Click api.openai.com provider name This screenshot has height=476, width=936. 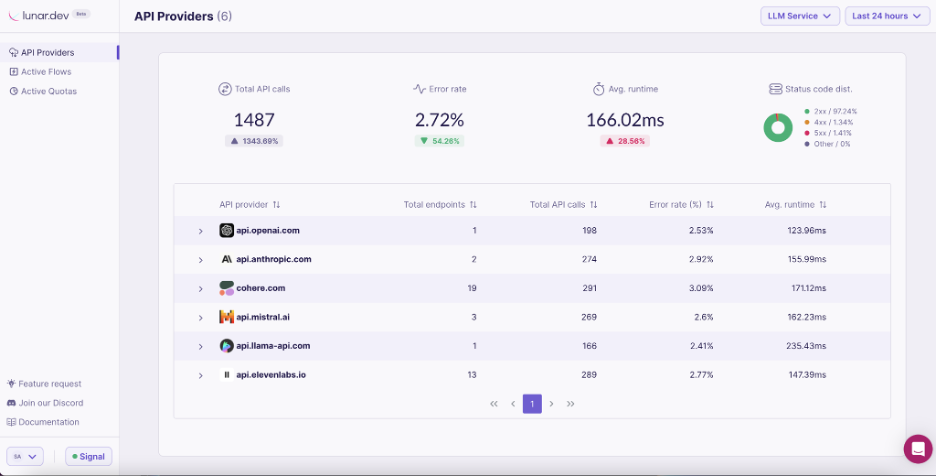pos(268,231)
